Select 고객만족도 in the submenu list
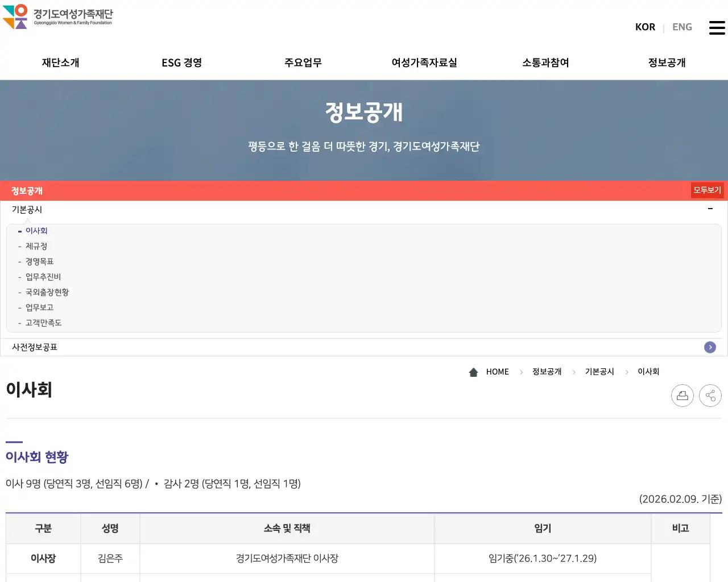Viewport: 728px width, 582px height. (x=43, y=323)
